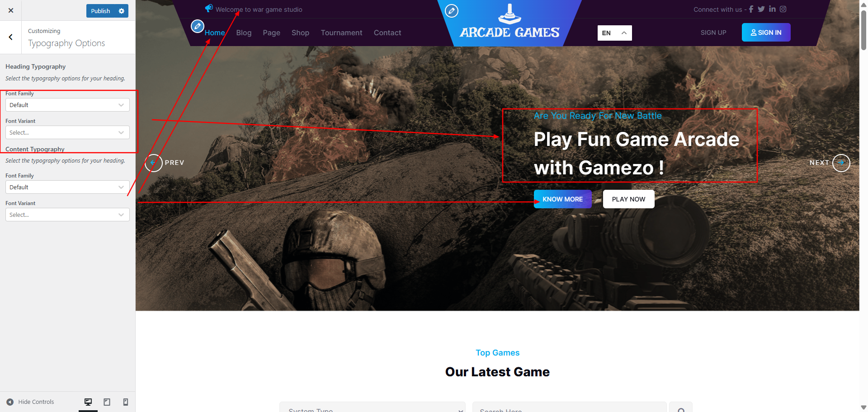Click the SIGN IN button

[x=766, y=33]
